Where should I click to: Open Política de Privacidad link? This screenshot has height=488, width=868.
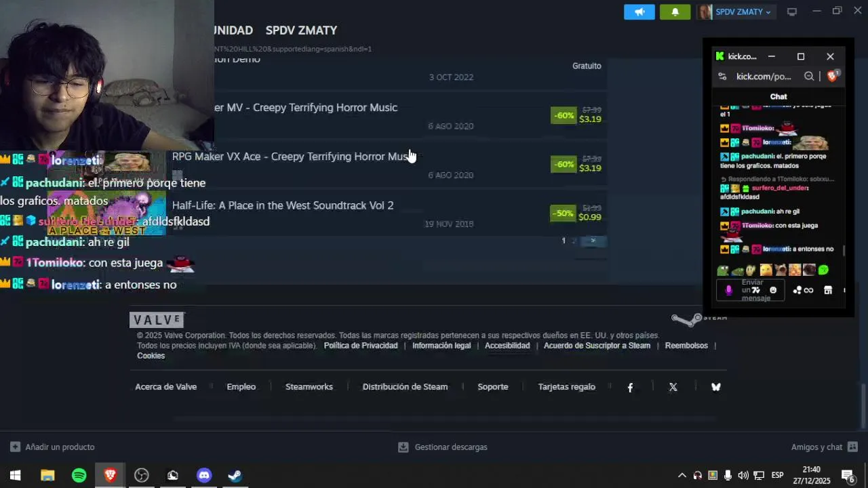pos(361,346)
